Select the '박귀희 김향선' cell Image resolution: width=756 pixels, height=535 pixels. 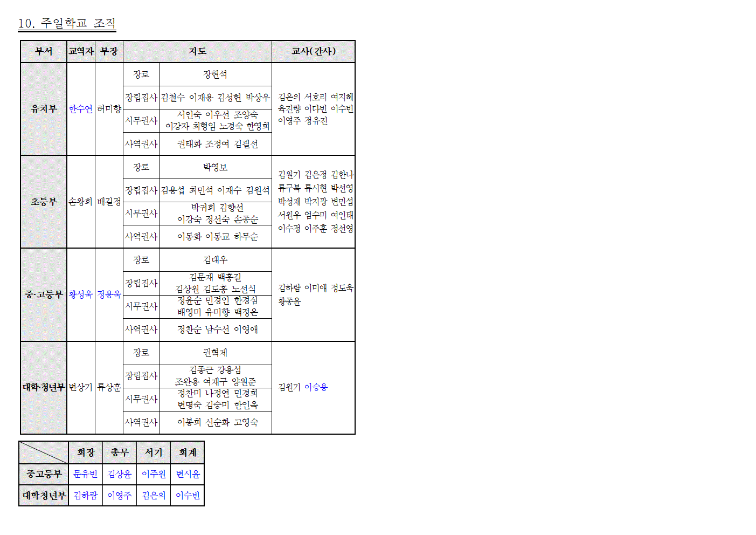216,214
